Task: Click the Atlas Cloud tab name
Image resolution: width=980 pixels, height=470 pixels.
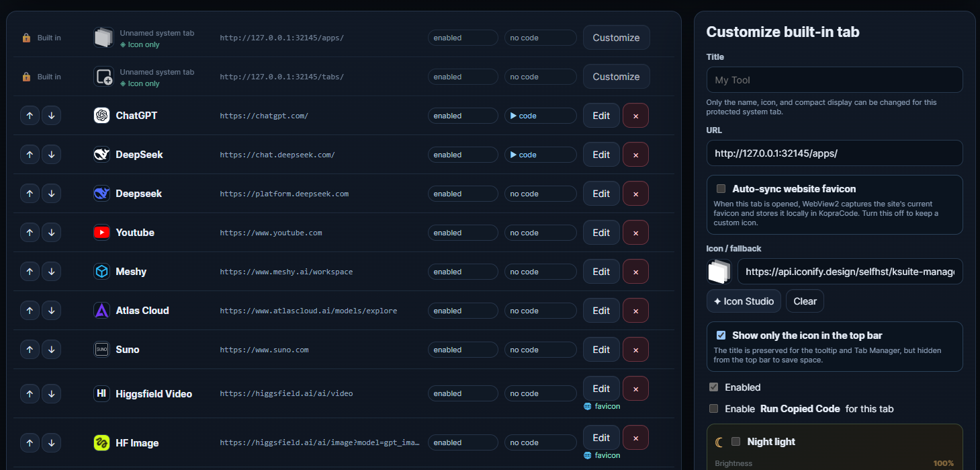Action: coord(142,311)
